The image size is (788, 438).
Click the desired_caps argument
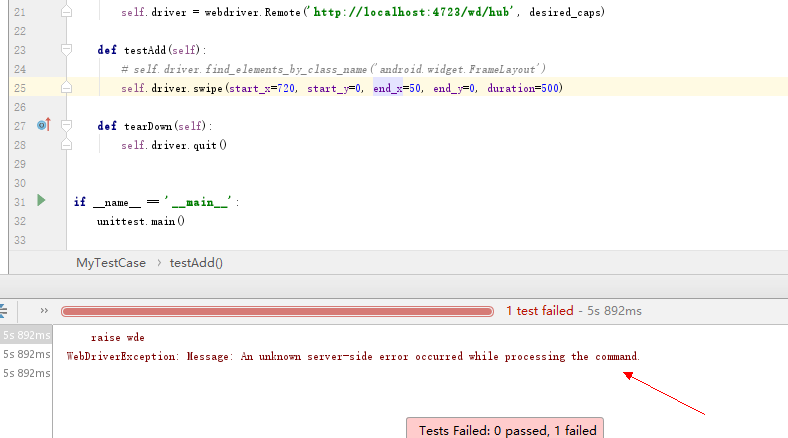click(565, 12)
